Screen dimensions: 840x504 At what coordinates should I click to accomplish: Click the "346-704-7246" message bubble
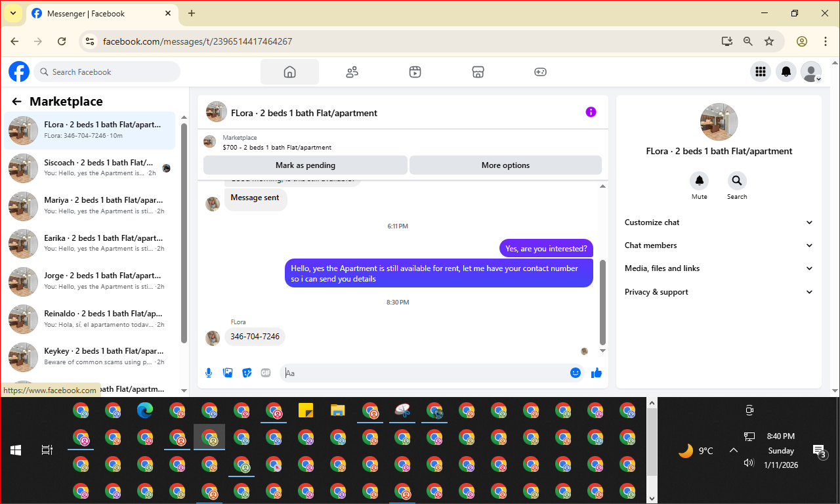pos(255,337)
